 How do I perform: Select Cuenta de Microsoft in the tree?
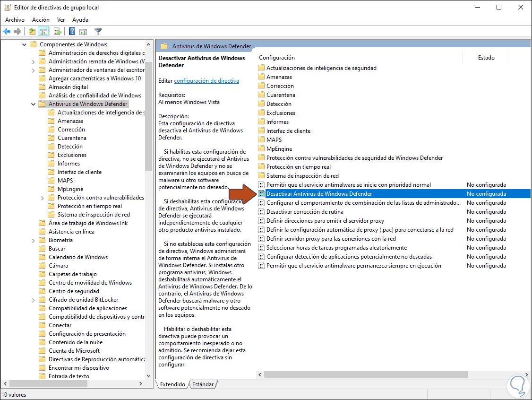click(x=74, y=351)
